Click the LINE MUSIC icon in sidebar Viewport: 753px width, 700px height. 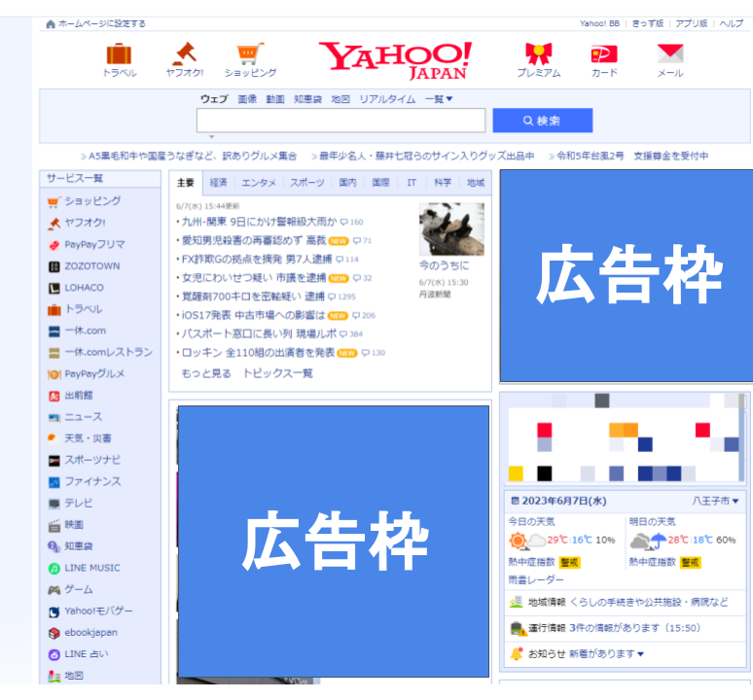(54, 569)
